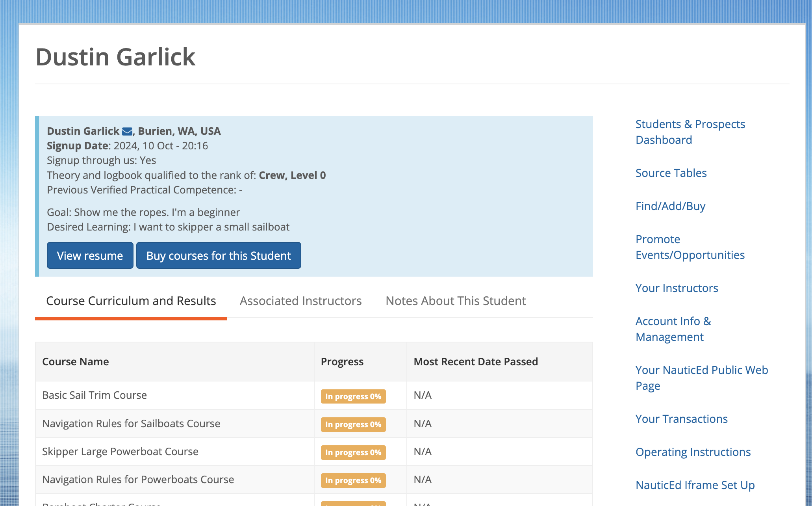Switch to Associated Instructors tab
Screen dimensions: 812x506
[300, 301]
